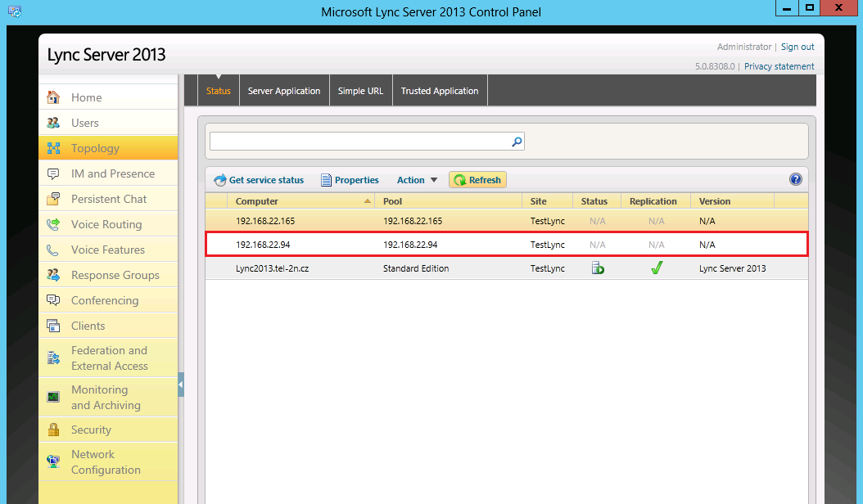
Task: Click the Sign out link
Action: [797, 47]
